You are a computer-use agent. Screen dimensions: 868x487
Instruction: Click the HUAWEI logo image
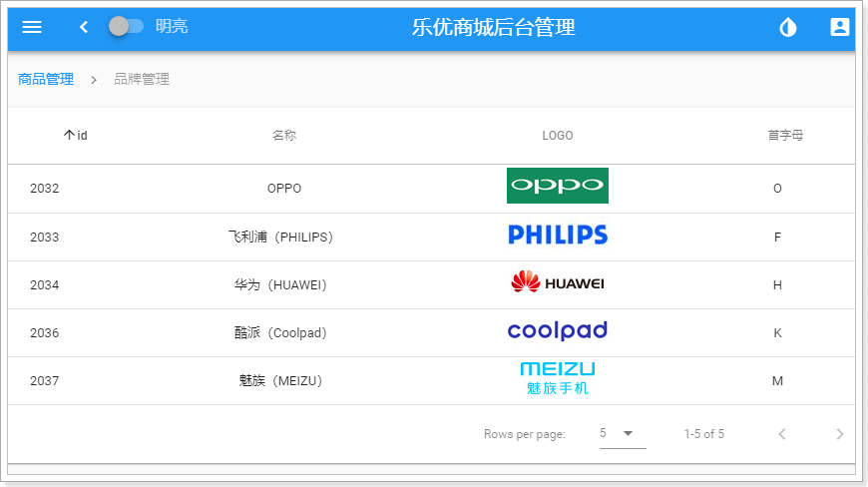click(558, 283)
